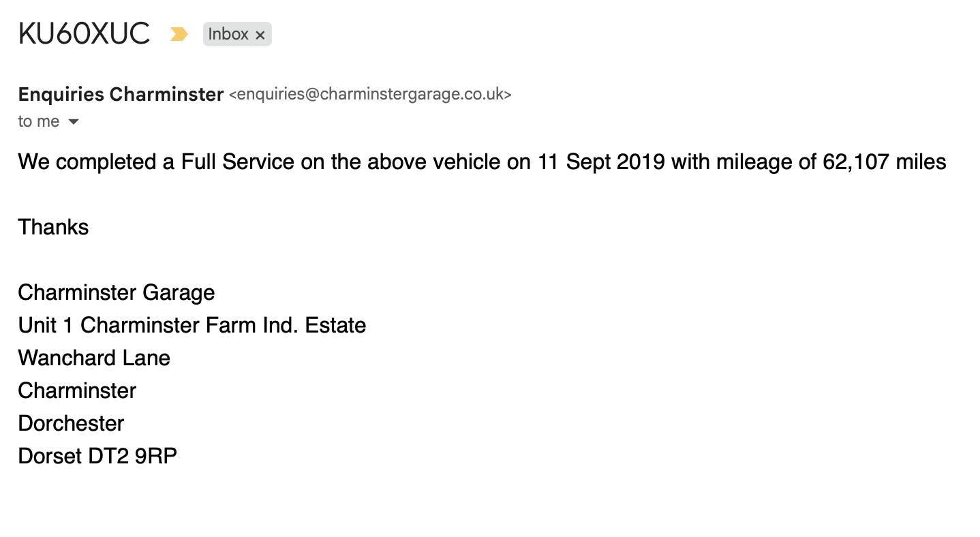
Task: Click Unit 1 Charminster Farm Ind. Estate
Action: (x=192, y=324)
